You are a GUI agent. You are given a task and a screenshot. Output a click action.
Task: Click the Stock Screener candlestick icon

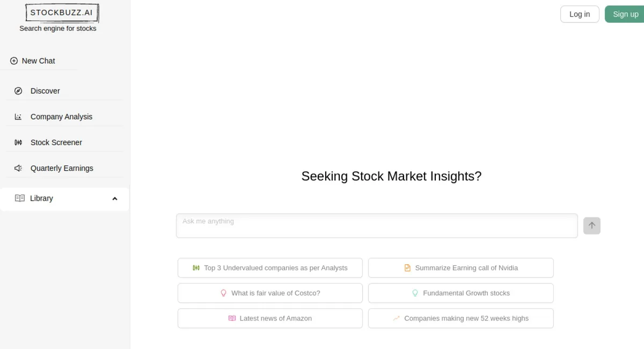(18, 143)
